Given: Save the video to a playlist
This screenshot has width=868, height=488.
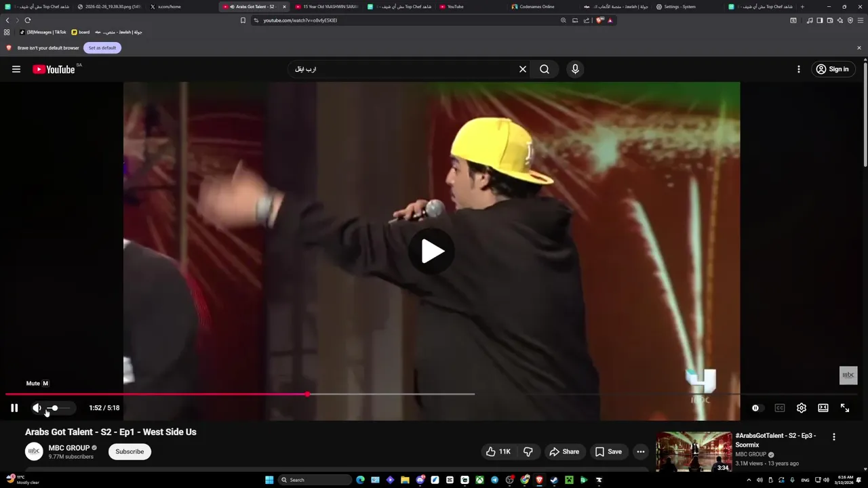Looking at the screenshot, I should (608, 451).
